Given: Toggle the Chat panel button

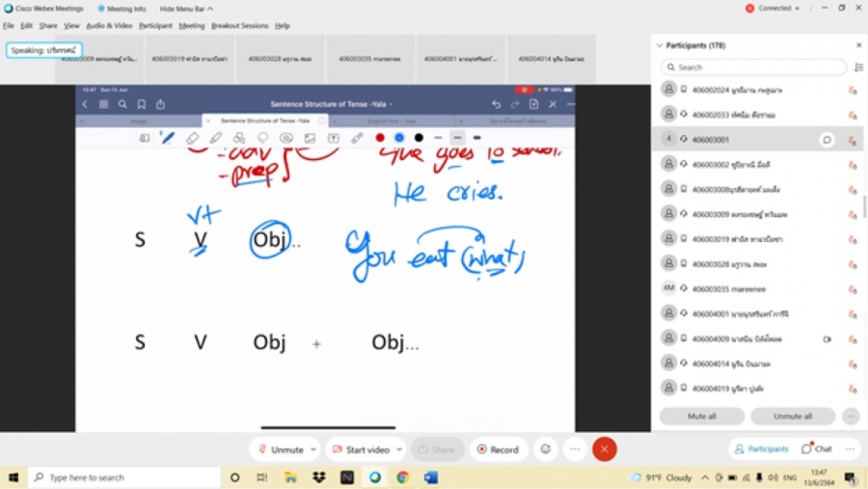Looking at the screenshot, I should point(817,448).
